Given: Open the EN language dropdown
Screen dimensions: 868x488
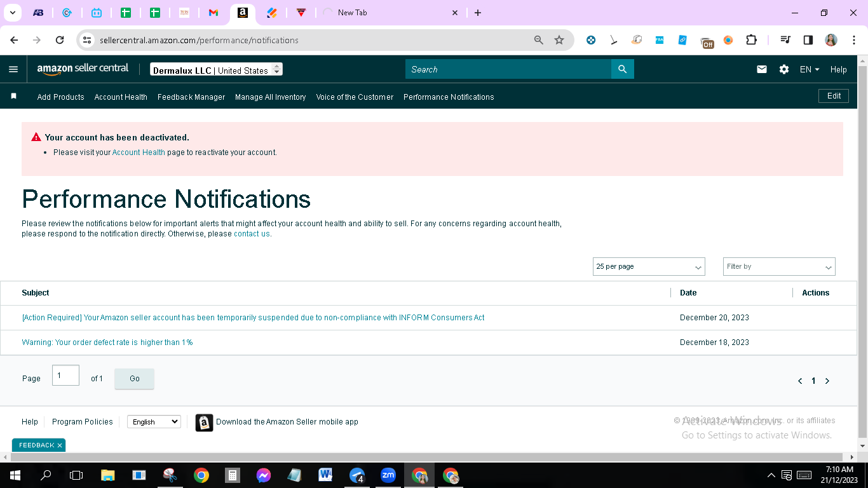Looking at the screenshot, I should 810,69.
